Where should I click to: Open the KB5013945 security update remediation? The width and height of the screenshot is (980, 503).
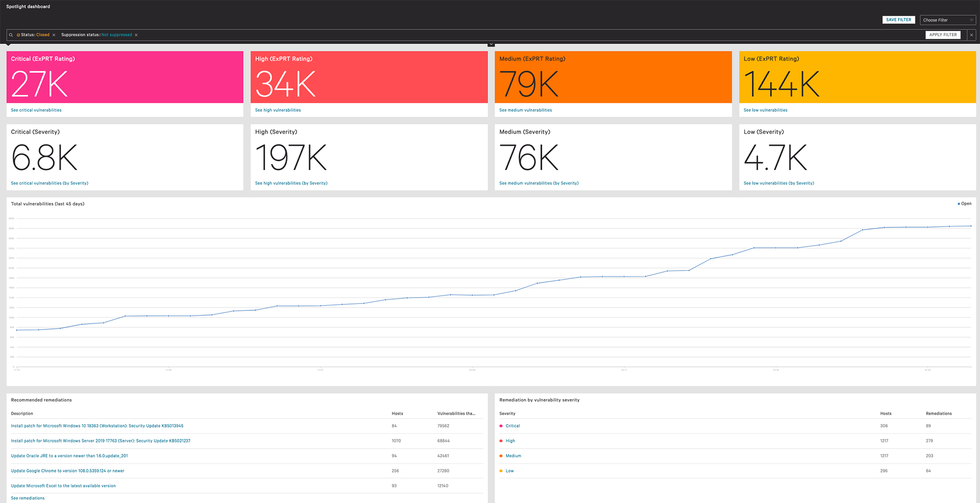coord(98,426)
